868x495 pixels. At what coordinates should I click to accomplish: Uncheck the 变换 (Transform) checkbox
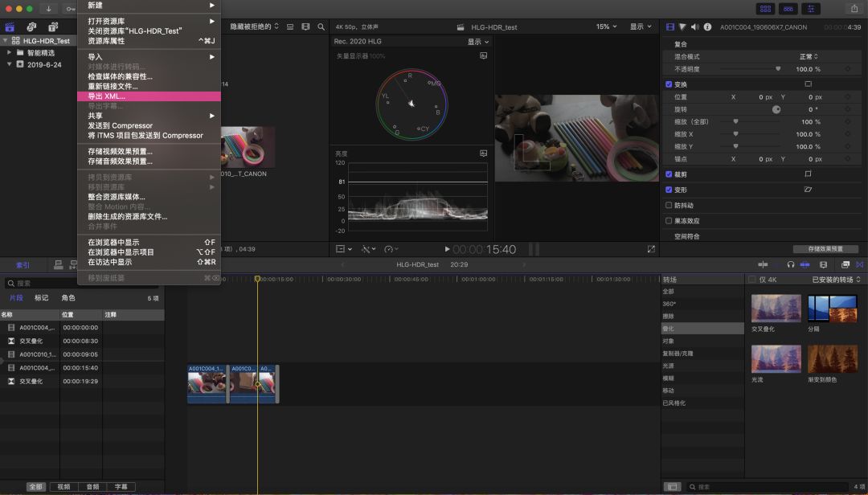(669, 84)
